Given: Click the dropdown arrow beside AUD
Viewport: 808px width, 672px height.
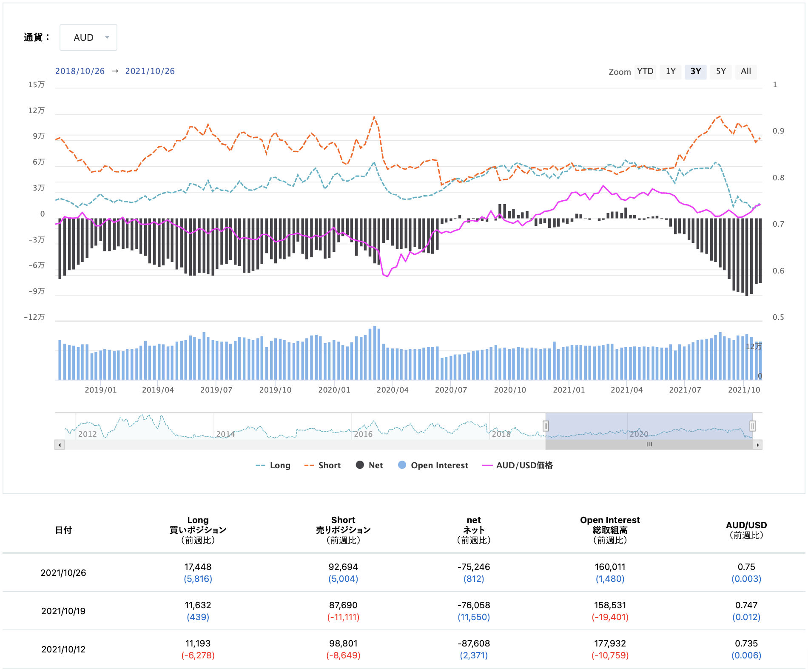Looking at the screenshot, I should [x=107, y=37].
